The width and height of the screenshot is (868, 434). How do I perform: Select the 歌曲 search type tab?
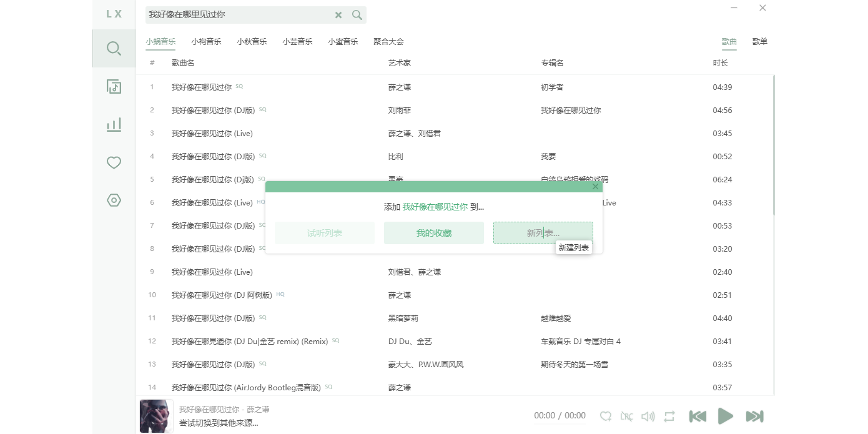pos(729,42)
